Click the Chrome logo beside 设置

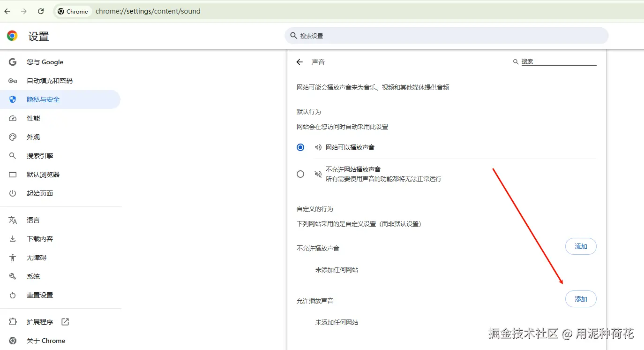(13, 36)
